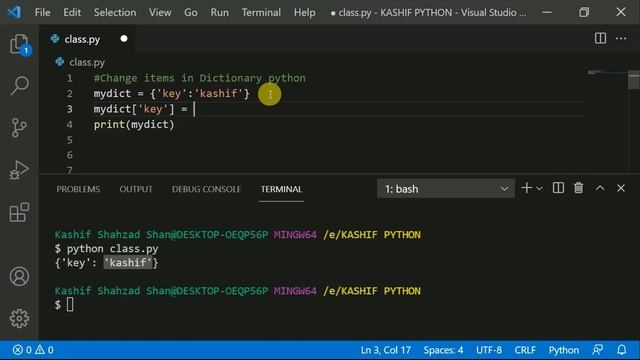Open the Run and Debug view
This screenshot has width=640, height=360.
19,170
